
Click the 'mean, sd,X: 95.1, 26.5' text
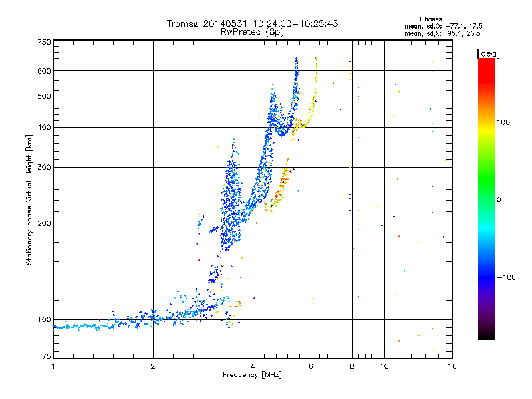coord(442,33)
